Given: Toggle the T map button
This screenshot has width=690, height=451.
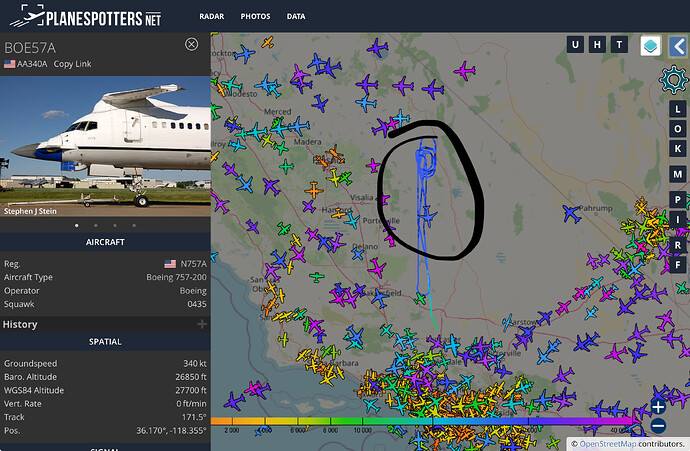Looking at the screenshot, I should [619, 44].
